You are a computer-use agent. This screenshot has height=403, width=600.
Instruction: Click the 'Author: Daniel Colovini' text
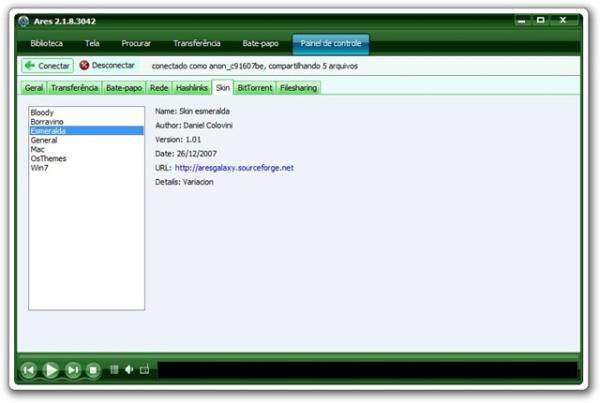194,126
